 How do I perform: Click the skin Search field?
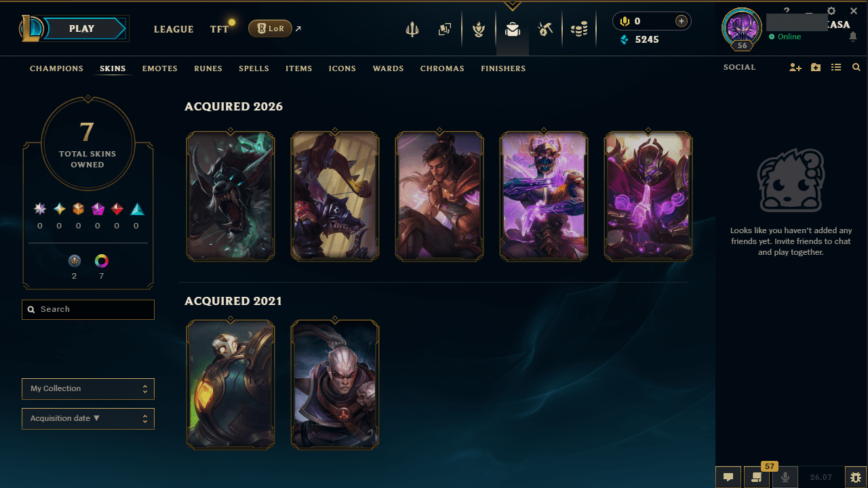(88, 310)
